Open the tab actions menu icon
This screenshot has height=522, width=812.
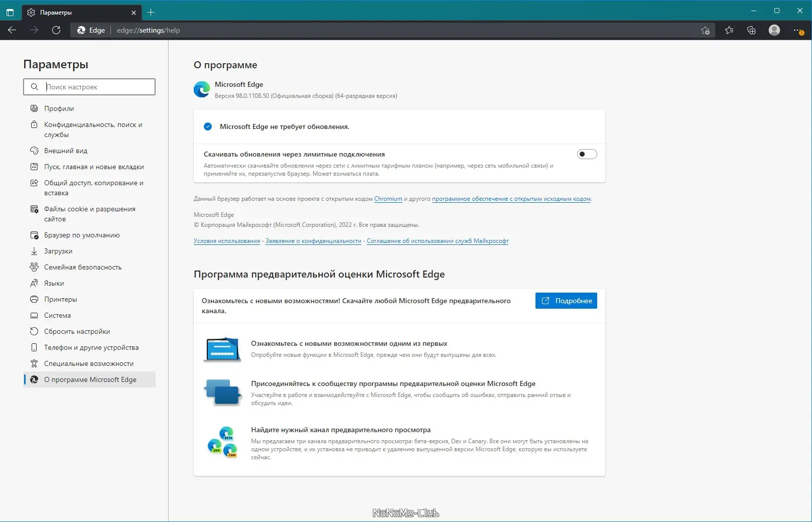pyautogui.click(x=10, y=12)
